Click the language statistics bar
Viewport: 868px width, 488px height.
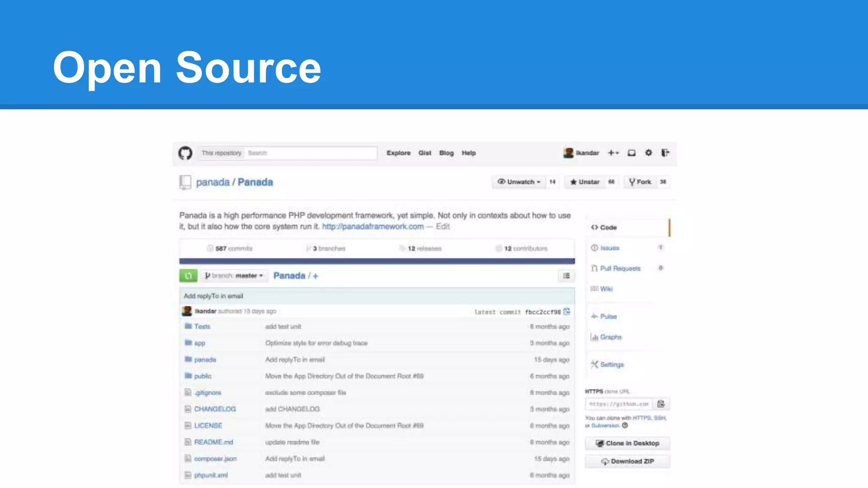(x=377, y=261)
